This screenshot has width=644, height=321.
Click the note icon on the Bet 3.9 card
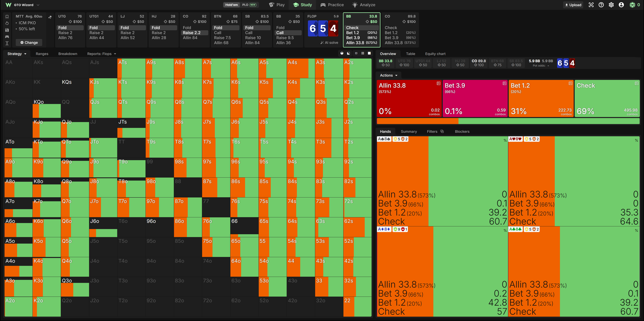coord(504,83)
